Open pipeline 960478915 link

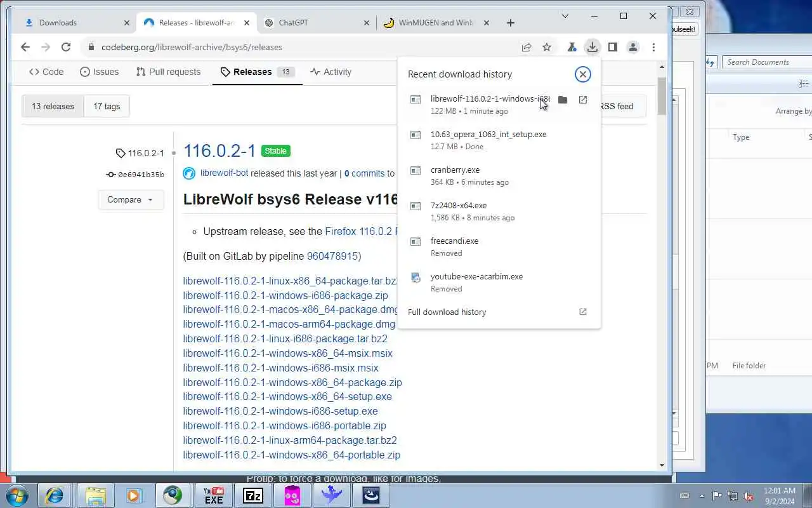coord(332,256)
